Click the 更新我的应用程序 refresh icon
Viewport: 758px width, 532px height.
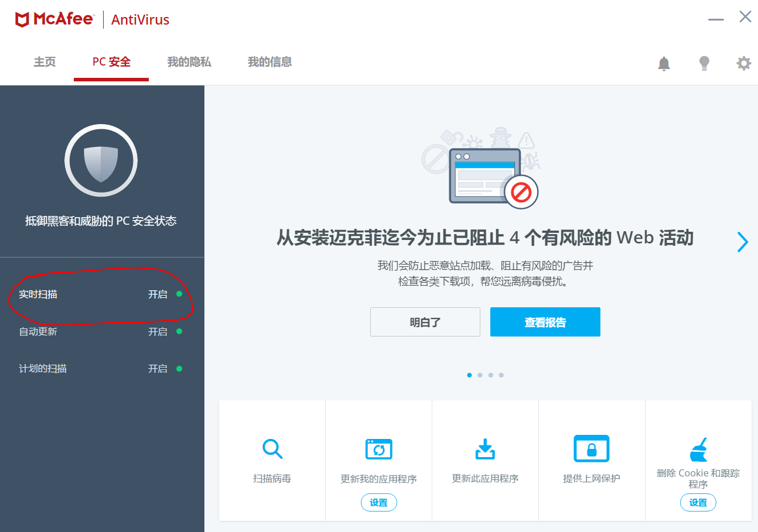tap(378, 449)
